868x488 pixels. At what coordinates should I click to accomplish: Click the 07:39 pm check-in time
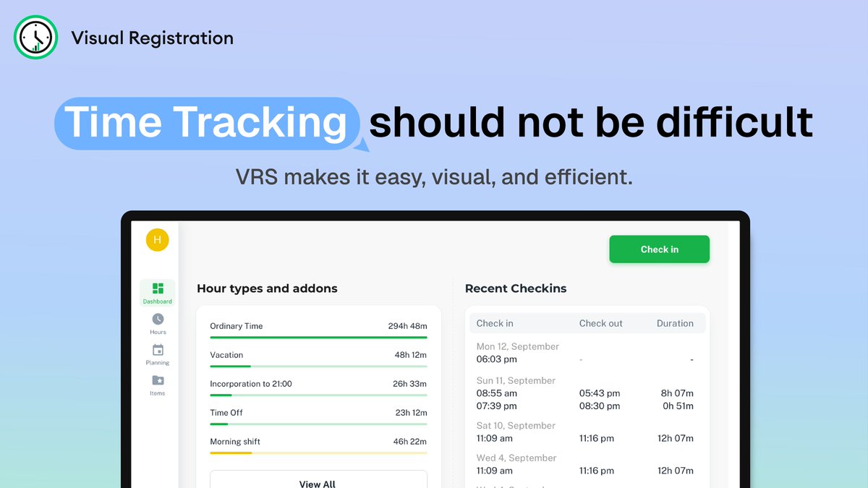(497, 406)
